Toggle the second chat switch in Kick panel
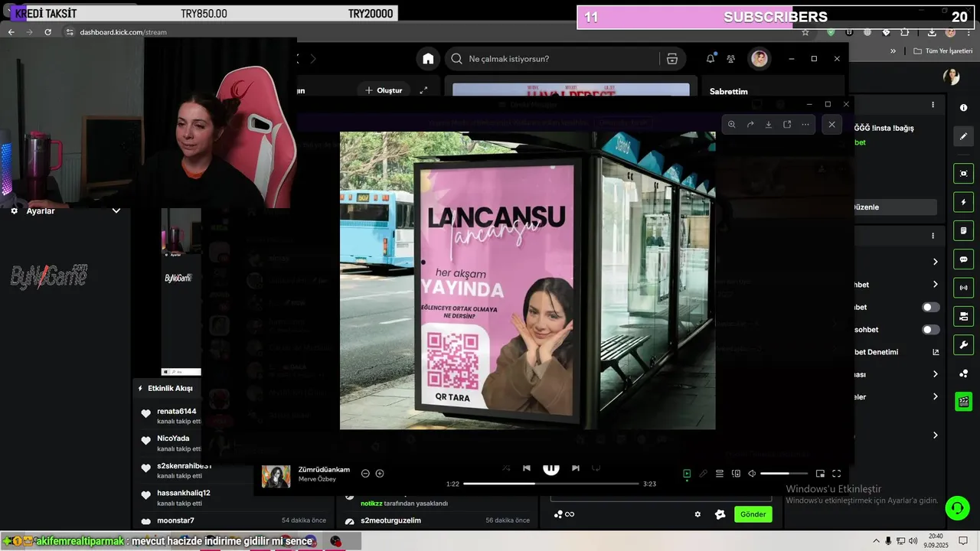 [x=930, y=330]
